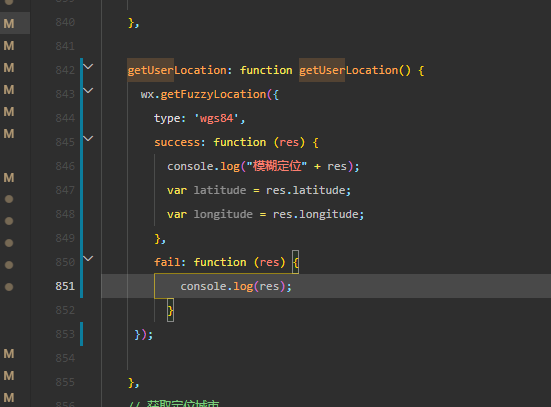Click line number 850 in the gutter
Viewport: 551px width, 407px height.
65,262
